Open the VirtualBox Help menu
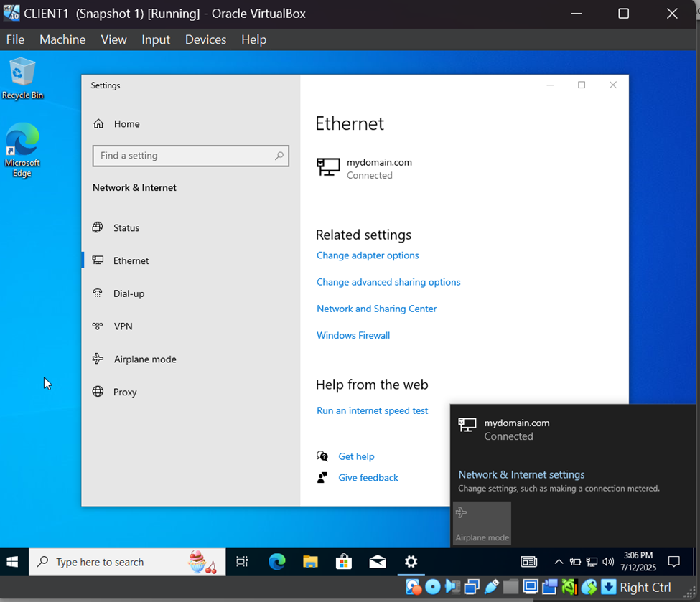The image size is (700, 602). tap(253, 39)
